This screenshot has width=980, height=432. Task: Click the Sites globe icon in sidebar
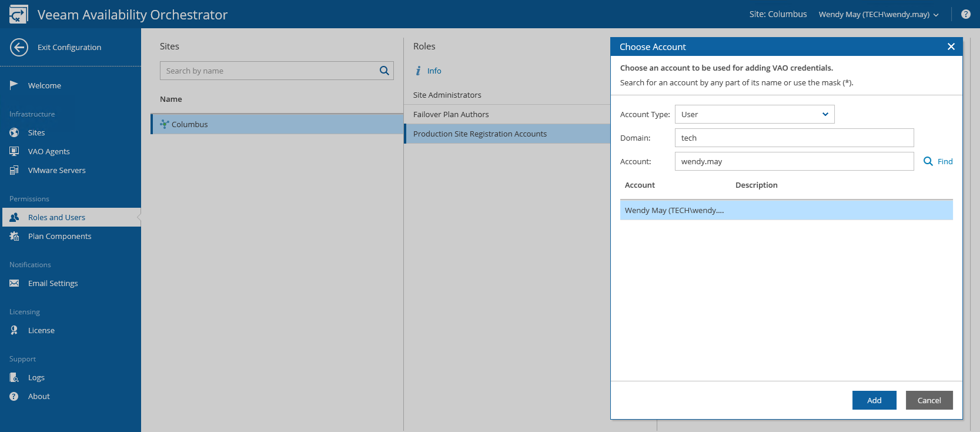coord(14,132)
